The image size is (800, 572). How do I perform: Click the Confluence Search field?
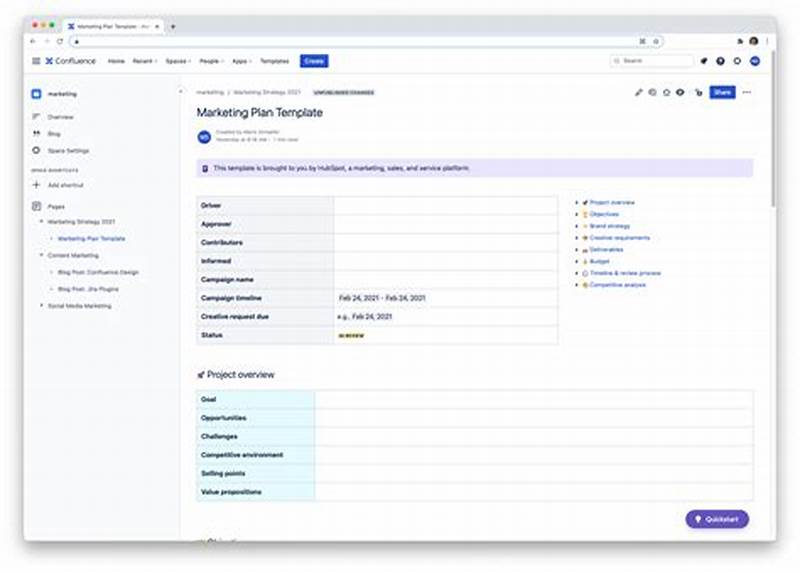pyautogui.click(x=652, y=61)
